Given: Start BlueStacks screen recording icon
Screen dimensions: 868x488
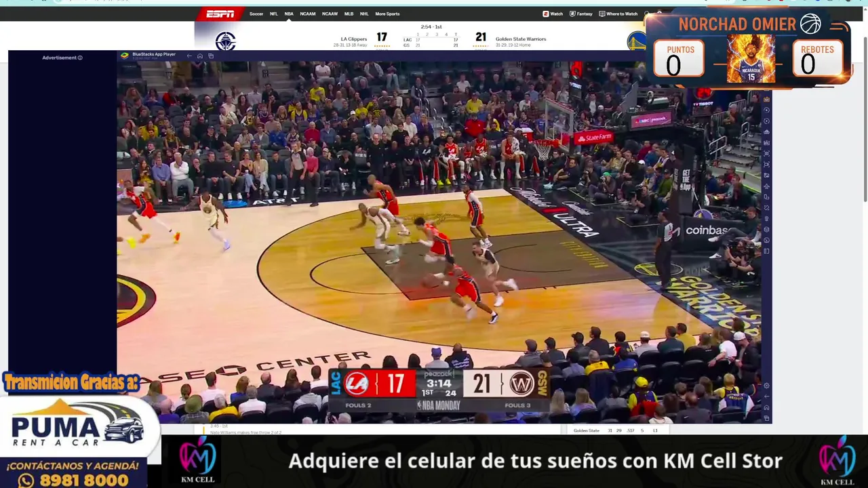Looking at the screenshot, I should coord(766,164).
